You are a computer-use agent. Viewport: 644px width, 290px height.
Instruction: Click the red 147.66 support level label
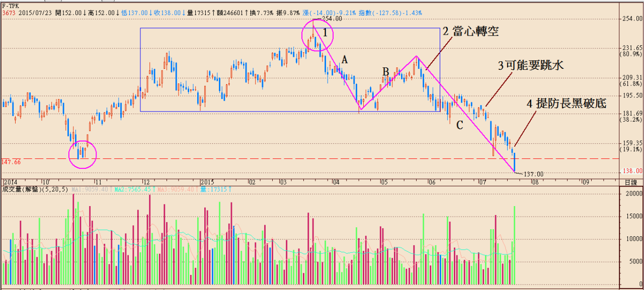pyautogui.click(x=11, y=162)
